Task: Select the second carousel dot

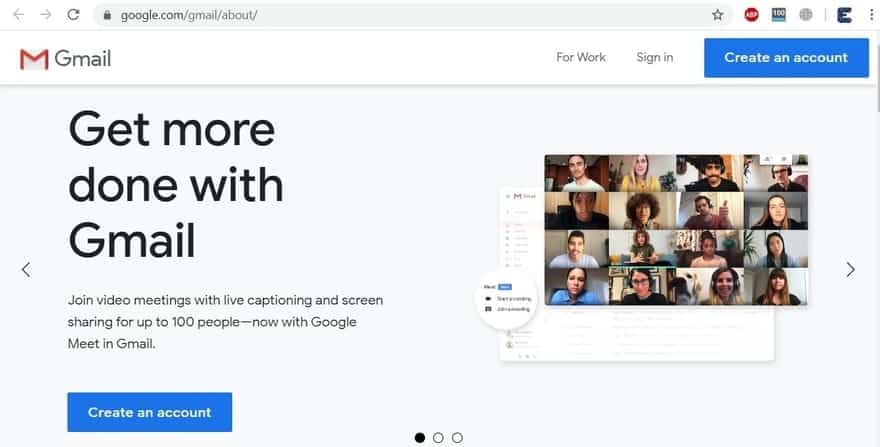Action: 438,437
